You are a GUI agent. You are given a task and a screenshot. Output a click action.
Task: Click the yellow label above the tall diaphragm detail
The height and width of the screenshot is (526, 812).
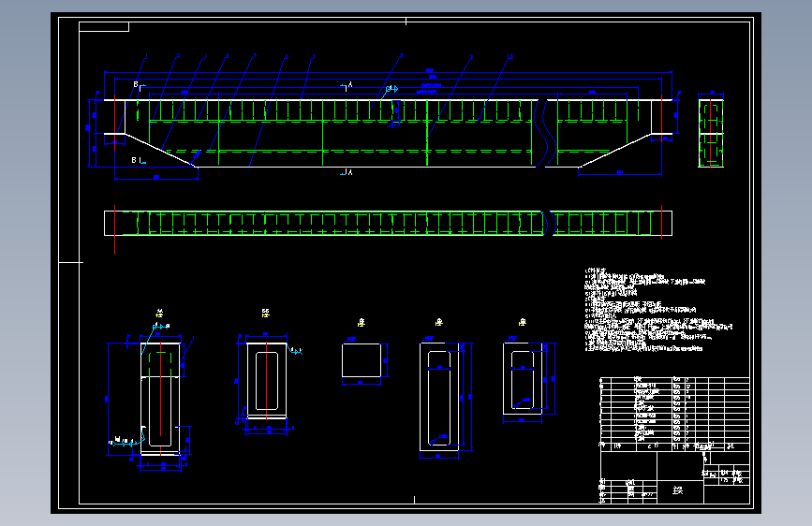pyautogui.click(x=438, y=322)
